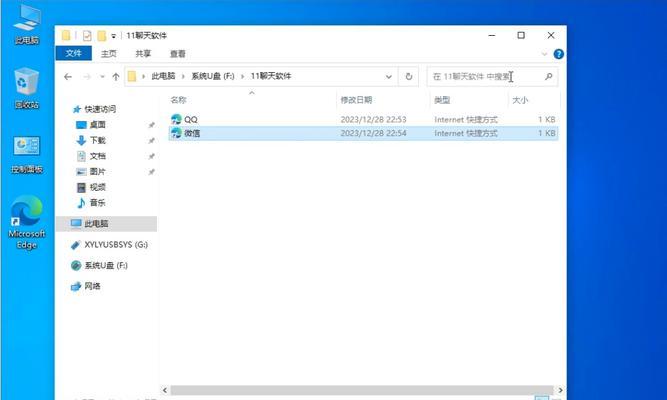This screenshot has width=667, height=400.
Task: Sort by the 大小 column header
Action: [520, 100]
